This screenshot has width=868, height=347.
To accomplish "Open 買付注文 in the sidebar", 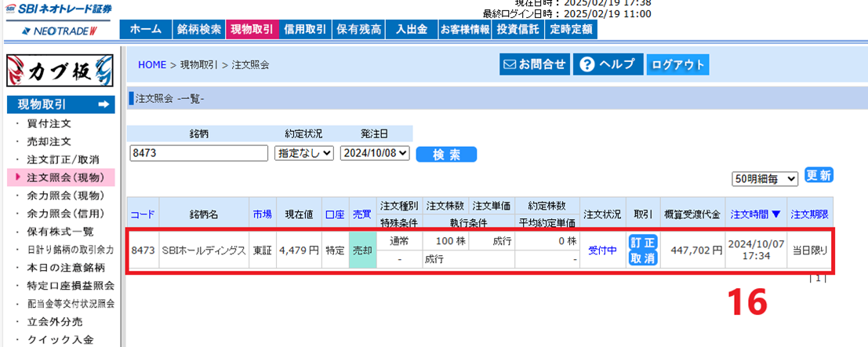I will click(49, 124).
